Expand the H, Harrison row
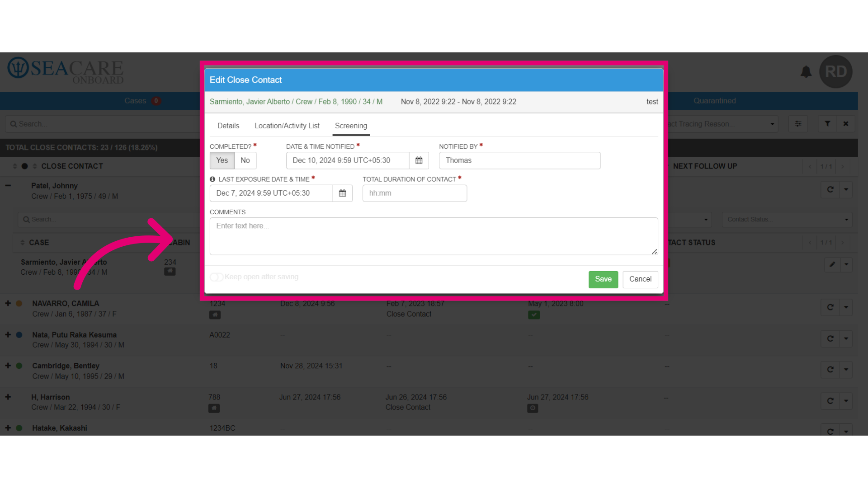The image size is (868, 488). (x=8, y=397)
